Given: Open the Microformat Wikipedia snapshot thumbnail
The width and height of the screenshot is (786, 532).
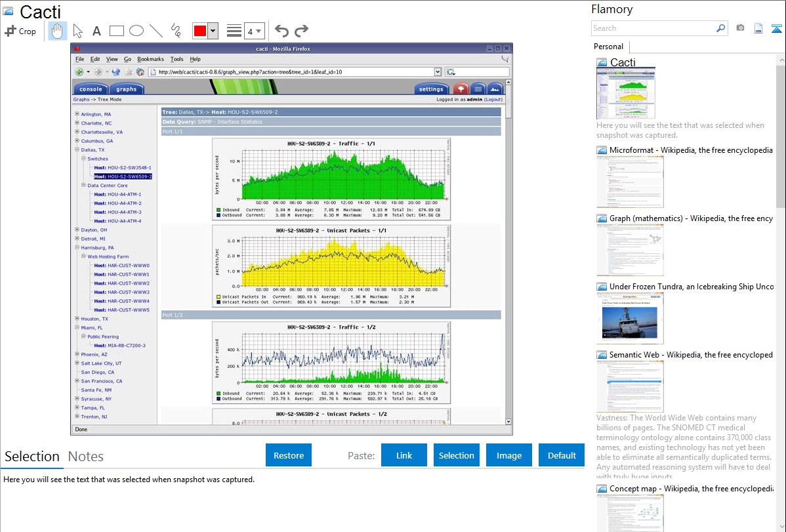Looking at the screenshot, I should tap(630, 182).
